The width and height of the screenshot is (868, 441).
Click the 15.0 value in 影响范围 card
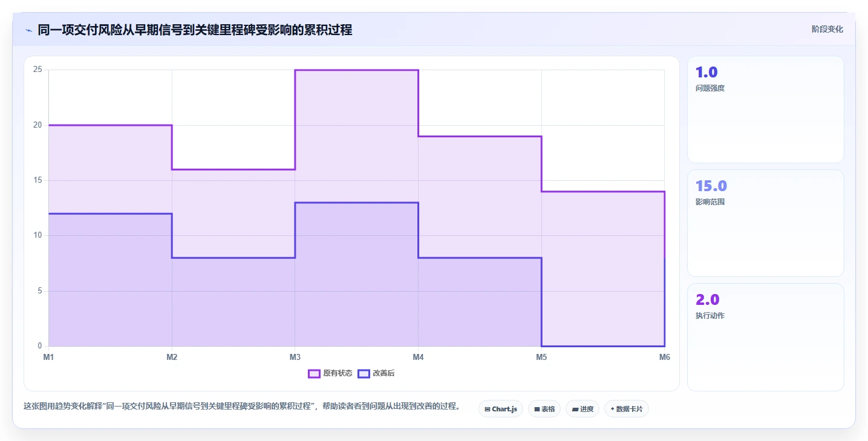tap(711, 186)
